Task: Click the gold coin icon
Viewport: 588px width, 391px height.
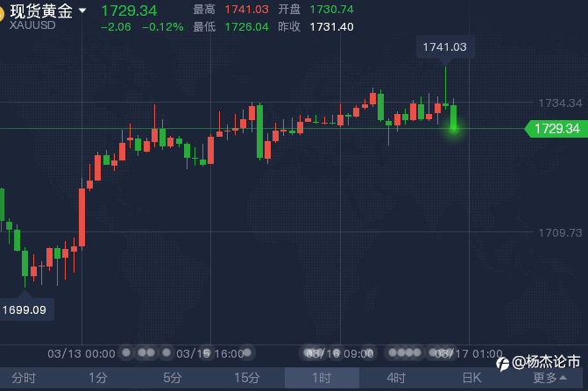Action: point(3,11)
